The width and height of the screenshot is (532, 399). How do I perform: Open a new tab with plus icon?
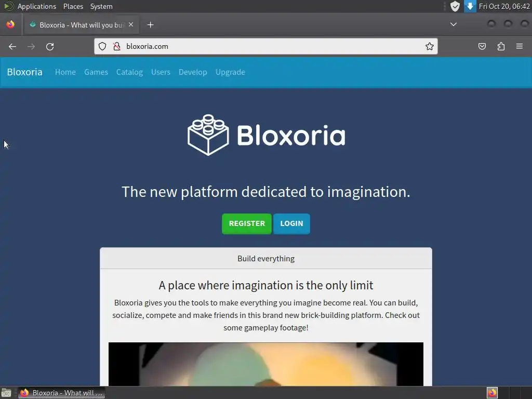150,25
